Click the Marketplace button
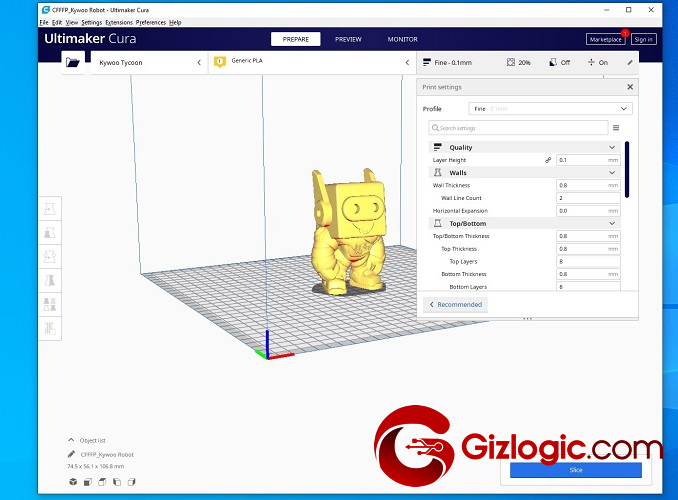 point(605,39)
